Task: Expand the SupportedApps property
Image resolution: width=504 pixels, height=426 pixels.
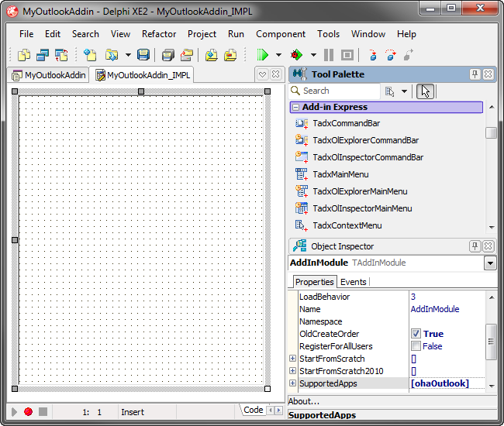Action: (292, 383)
